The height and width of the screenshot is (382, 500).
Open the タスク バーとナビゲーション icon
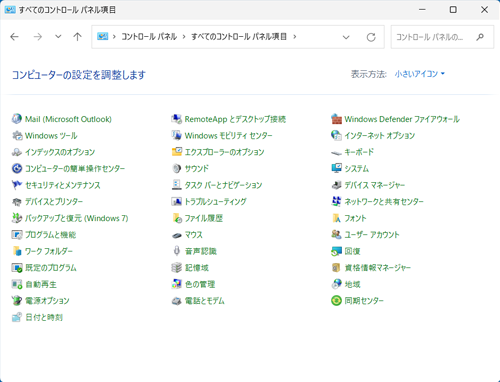(x=176, y=185)
